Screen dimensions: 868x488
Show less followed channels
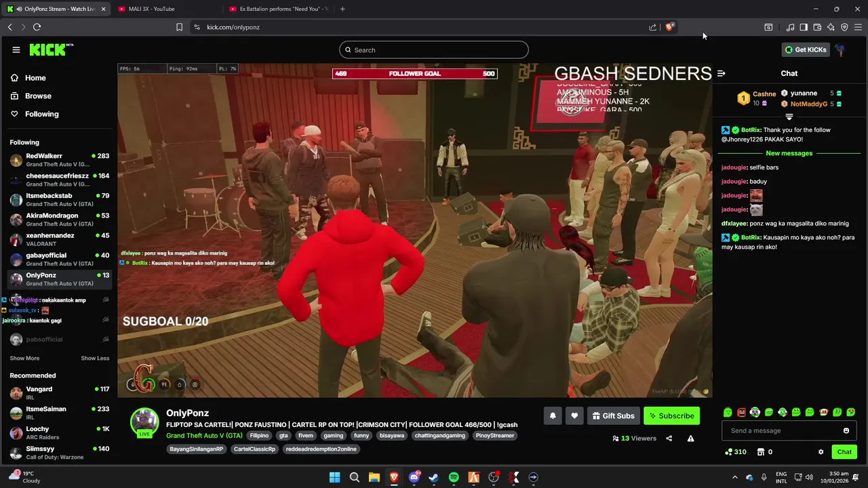click(x=95, y=358)
